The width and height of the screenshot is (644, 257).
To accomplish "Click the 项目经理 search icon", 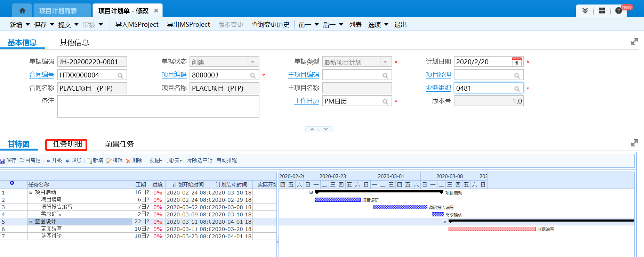I will click(517, 75).
